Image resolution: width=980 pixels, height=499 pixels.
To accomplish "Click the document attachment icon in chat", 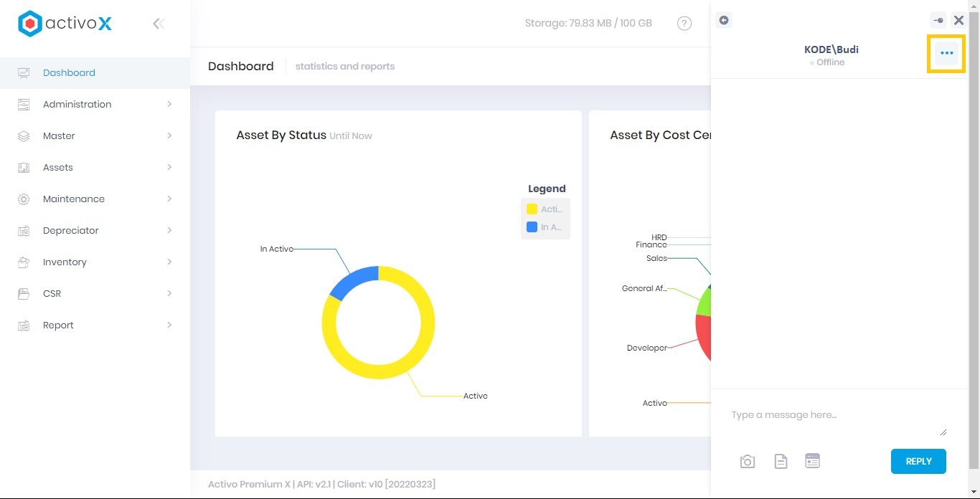I will click(780, 461).
